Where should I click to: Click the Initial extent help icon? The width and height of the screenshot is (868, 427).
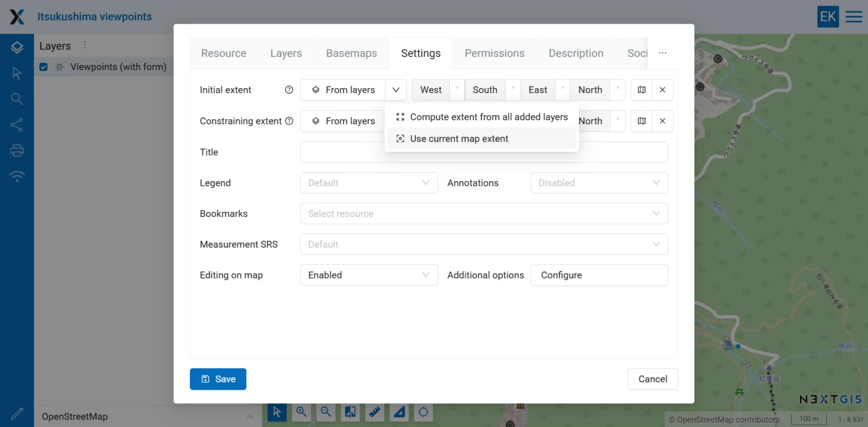point(289,90)
